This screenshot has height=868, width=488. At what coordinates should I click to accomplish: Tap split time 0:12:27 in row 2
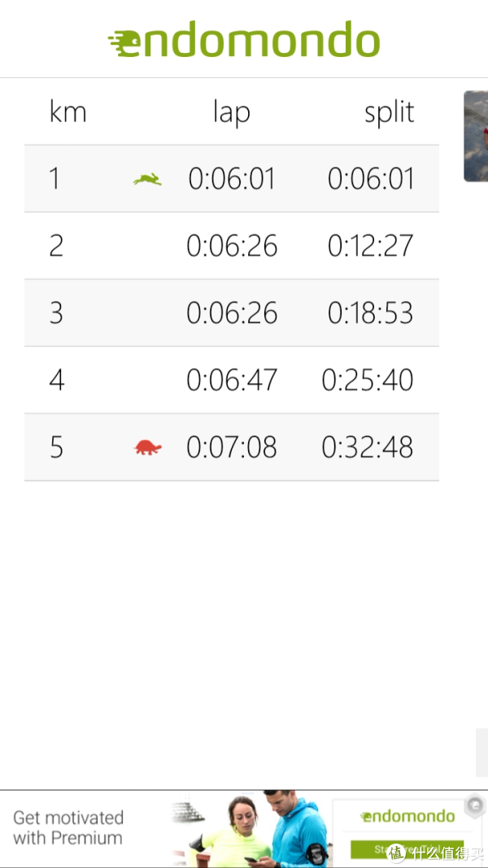pyautogui.click(x=370, y=246)
